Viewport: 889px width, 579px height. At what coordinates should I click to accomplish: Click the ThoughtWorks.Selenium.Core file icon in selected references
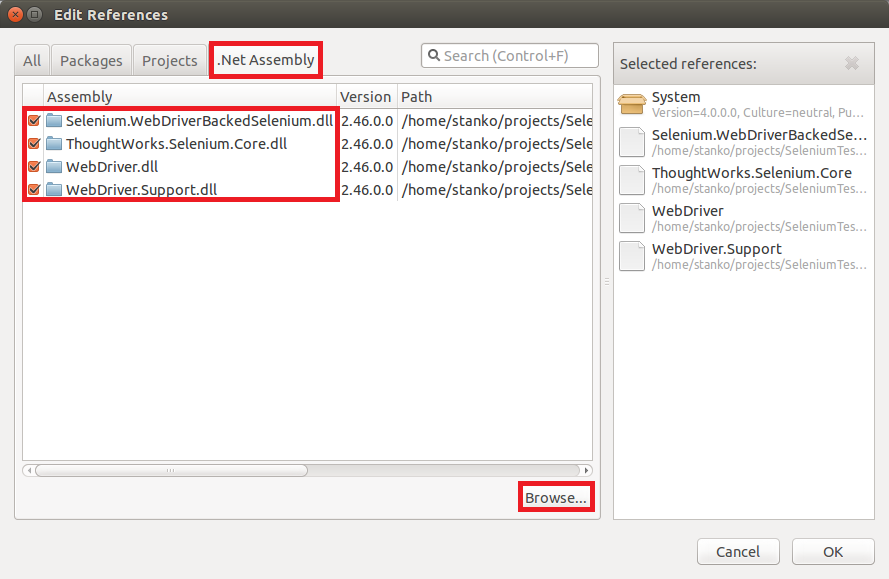click(x=632, y=180)
